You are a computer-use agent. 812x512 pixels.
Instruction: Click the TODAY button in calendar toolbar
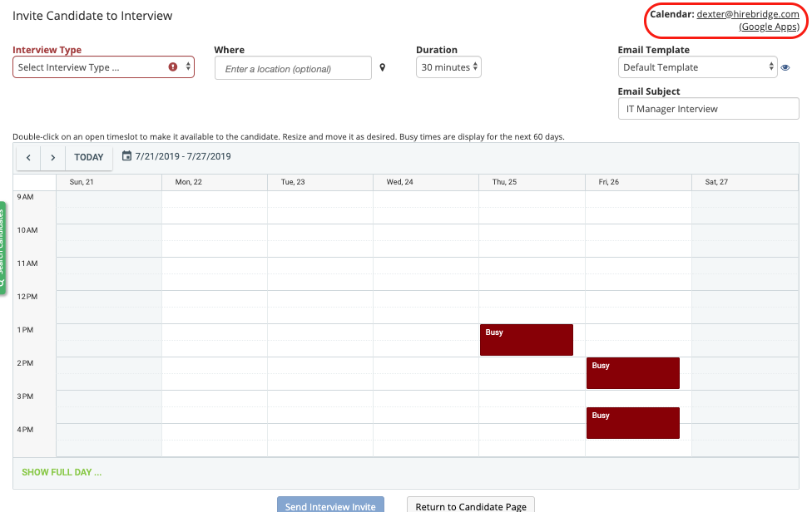(89, 157)
